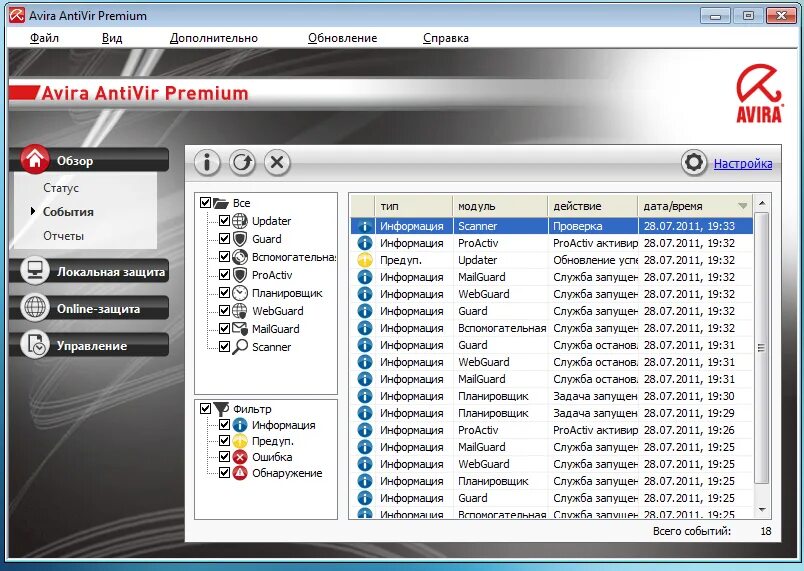Click the Планировщик clock icon in the tree

tap(239, 293)
